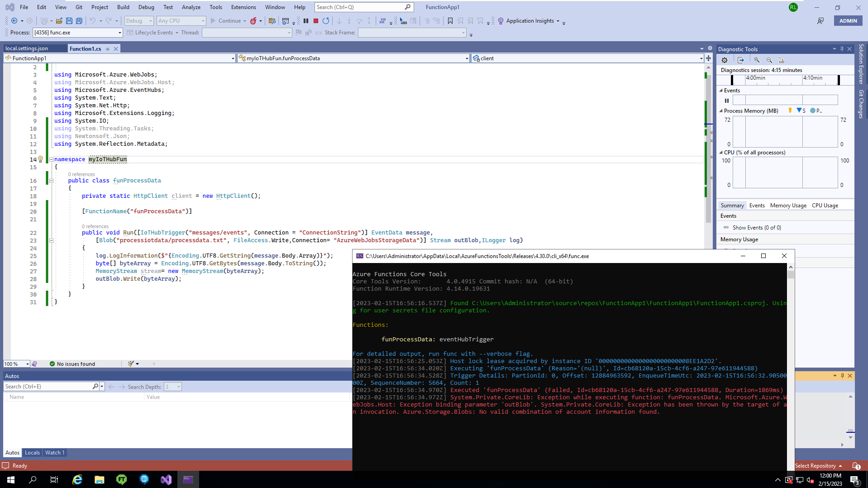Switch to the local.settings.json tab
This screenshot has height=488, width=868.
coord(26,48)
